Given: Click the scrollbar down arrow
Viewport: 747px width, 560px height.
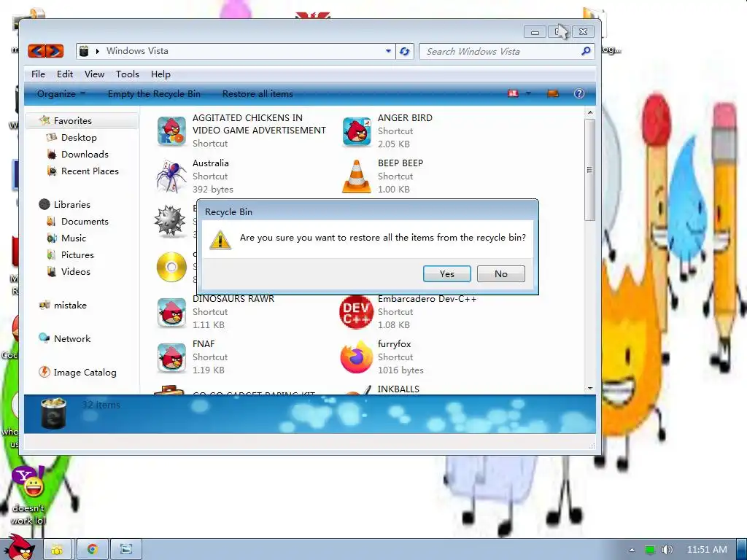Looking at the screenshot, I should point(589,388).
